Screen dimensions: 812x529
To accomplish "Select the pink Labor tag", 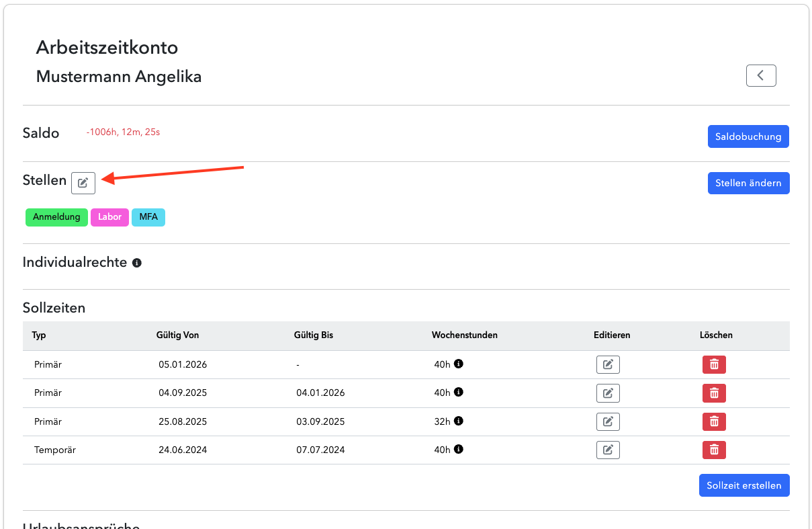I will coord(109,217).
